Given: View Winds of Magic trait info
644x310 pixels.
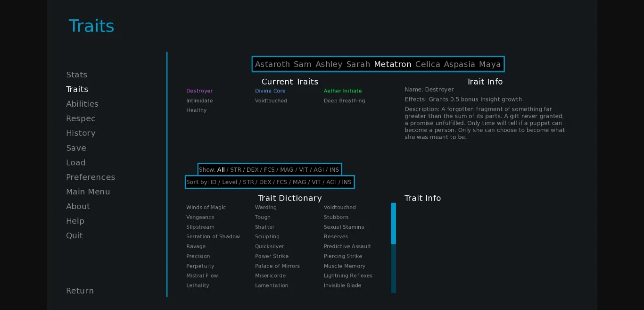Looking at the screenshot, I should [x=206, y=208].
